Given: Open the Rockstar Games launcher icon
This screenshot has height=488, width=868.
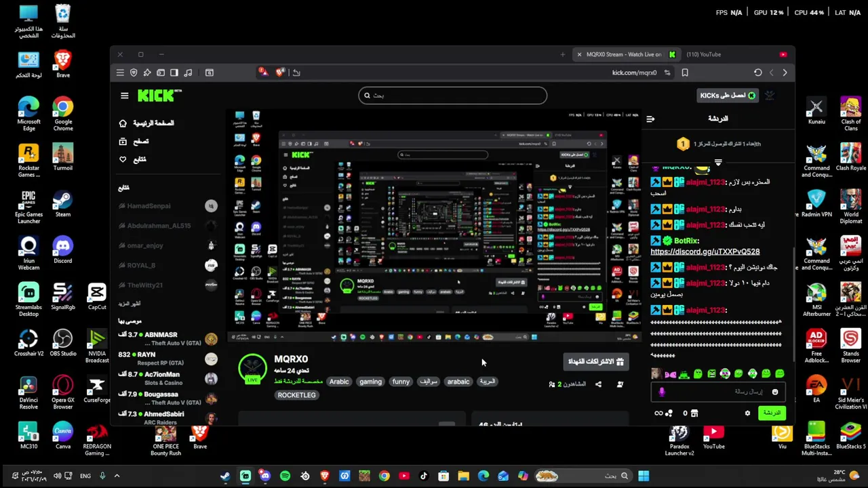Looking at the screenshot, I should [28, 161].
